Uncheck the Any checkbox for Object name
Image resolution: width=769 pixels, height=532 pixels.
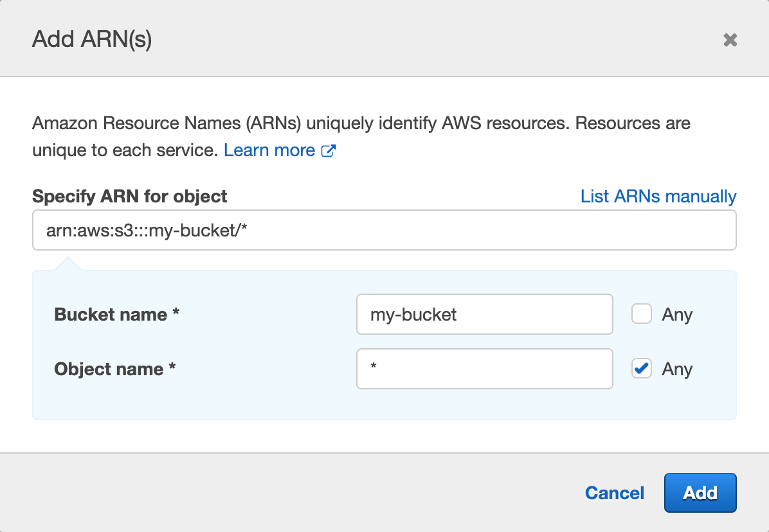[642, 369]
